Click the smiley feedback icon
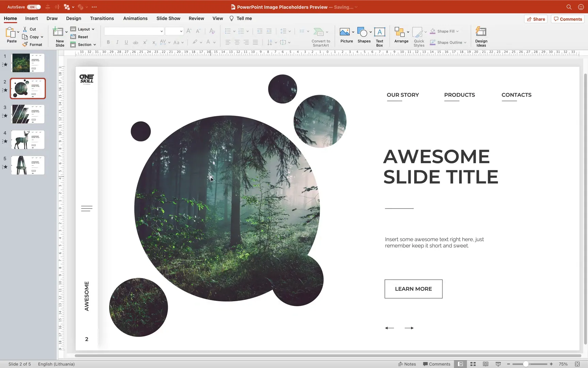This screenshot has width=588, height=368. (x=581, y=7)
